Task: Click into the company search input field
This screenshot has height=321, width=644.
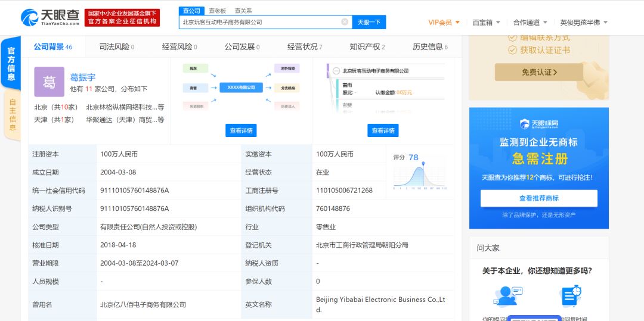Action: (x=259, y=22)
